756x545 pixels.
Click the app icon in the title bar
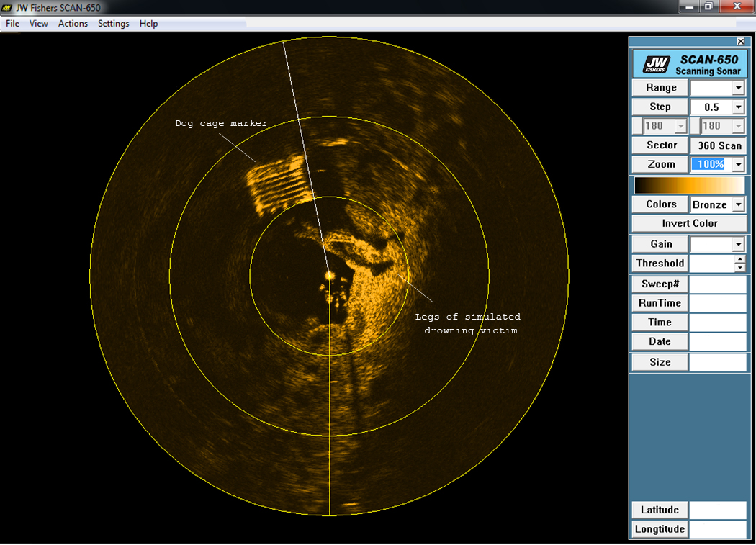pos(9,8)
